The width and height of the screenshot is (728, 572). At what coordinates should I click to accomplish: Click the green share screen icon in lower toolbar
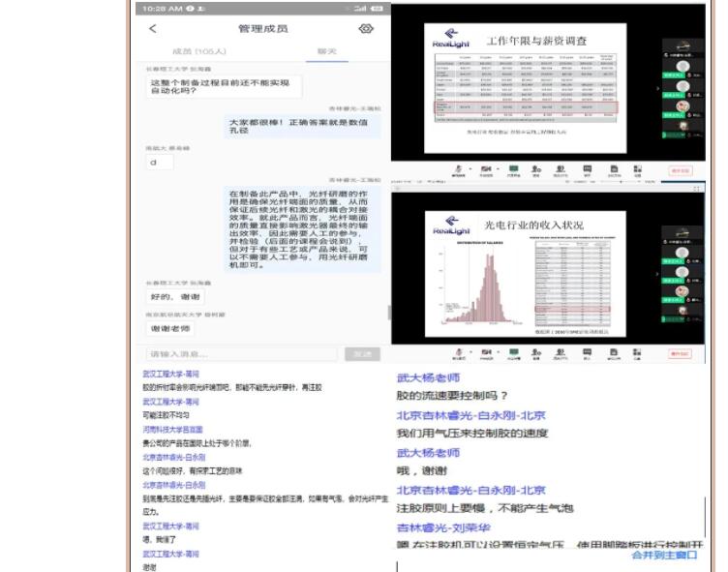pos(513,352)
